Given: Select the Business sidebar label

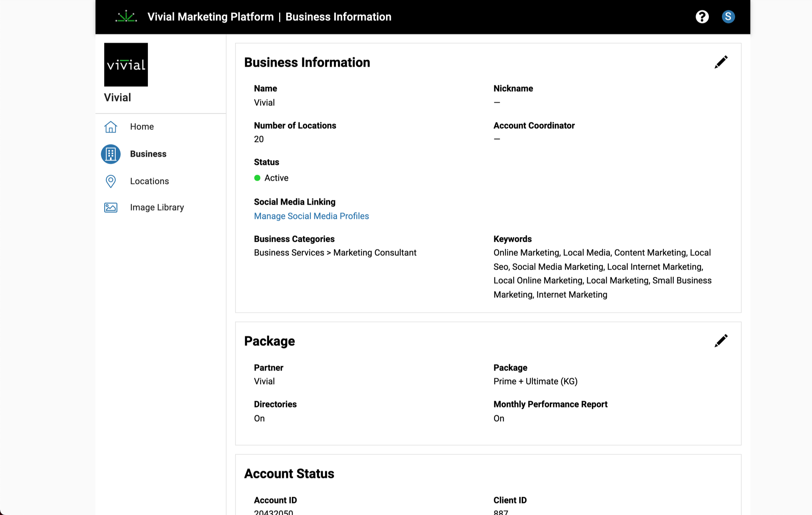Looking at the screenshot, I should (148, 154).
